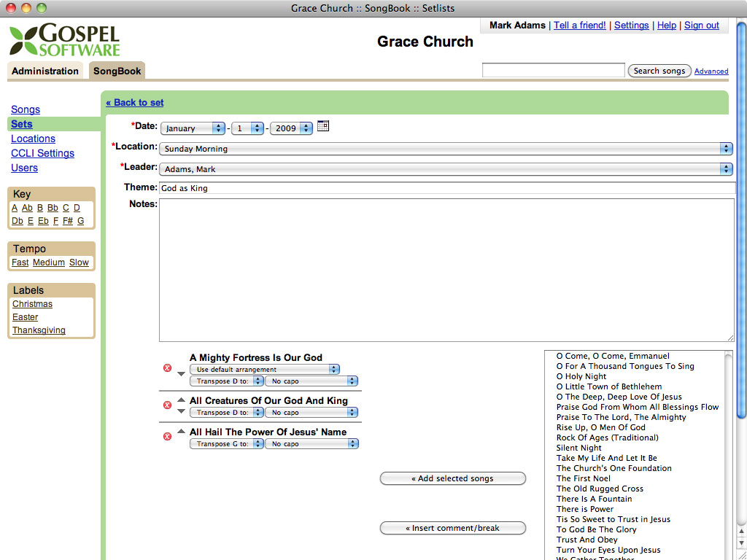Filter songs by Medium tempo

pyautogui.click(x=49, y=262)
